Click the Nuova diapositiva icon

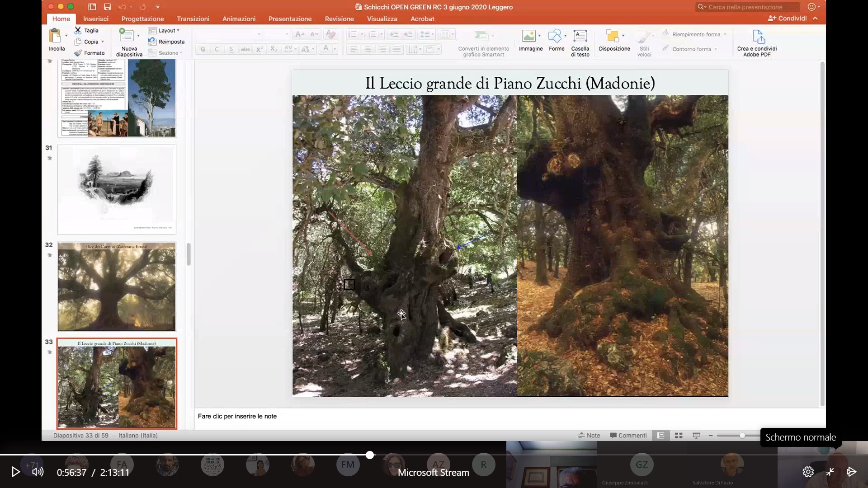coord(126,36)
